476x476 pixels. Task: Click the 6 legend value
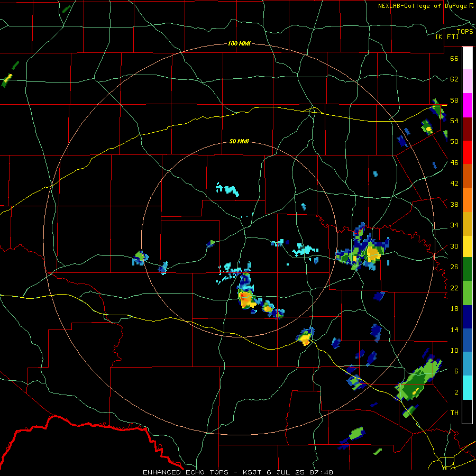coord(456,371)
